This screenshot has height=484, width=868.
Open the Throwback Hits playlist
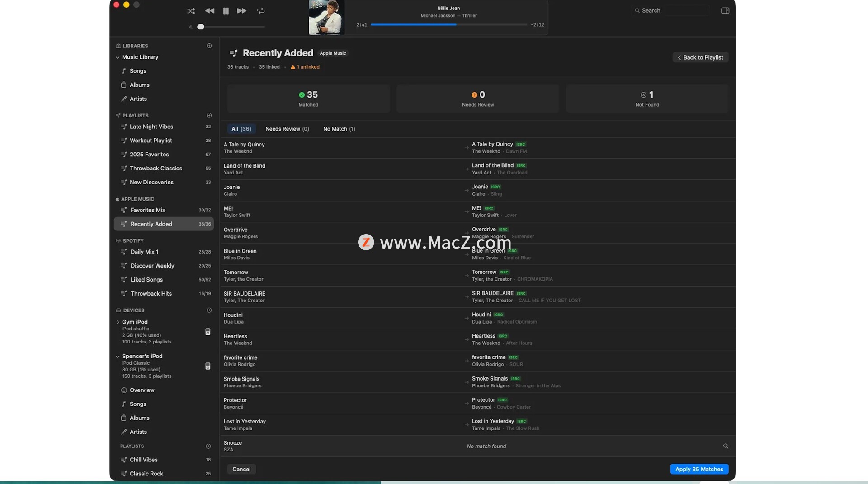click(164, 294)
